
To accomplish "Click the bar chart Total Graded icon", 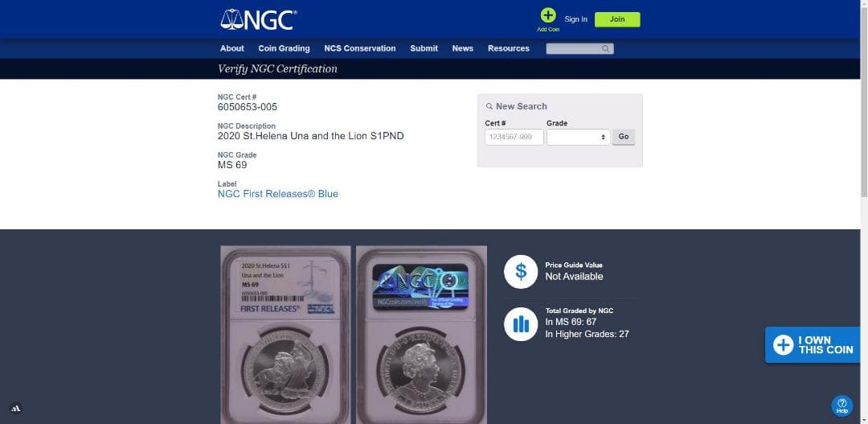I will click(520, 324).
